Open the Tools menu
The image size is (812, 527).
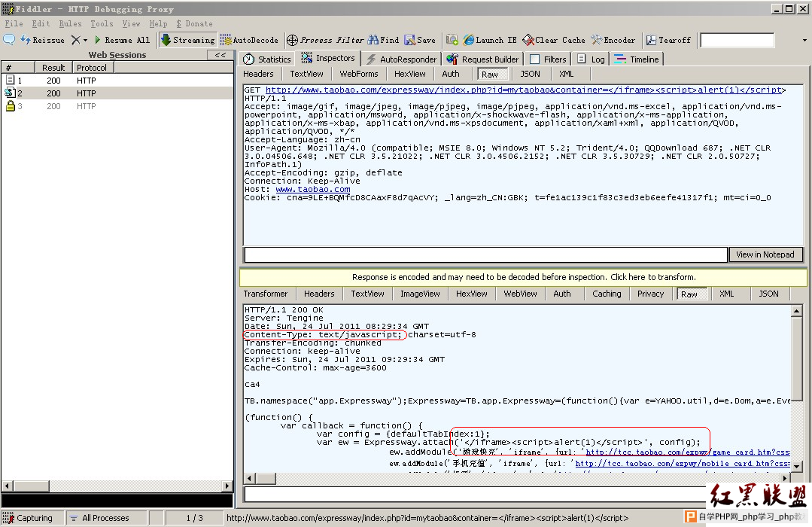[x=102, y=23]
